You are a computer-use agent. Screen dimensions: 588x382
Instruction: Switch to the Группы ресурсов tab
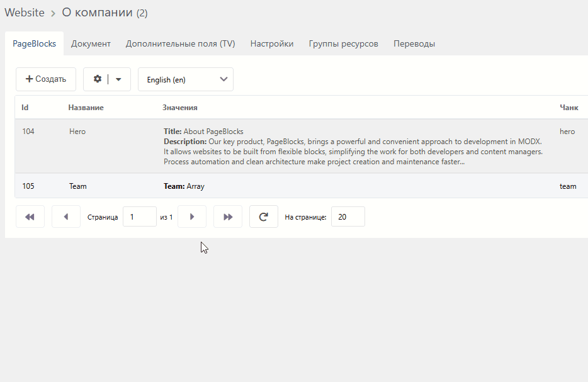tap(344, 44)
